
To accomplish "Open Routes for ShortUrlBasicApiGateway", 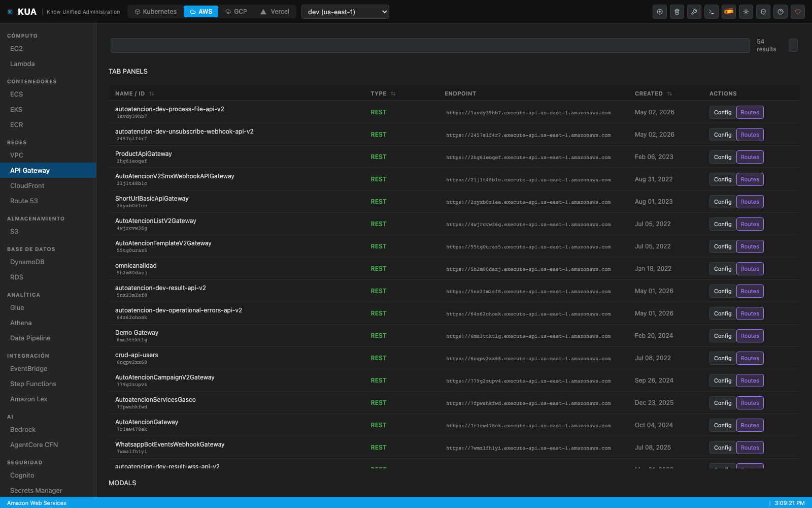I will tap(750, 202).
